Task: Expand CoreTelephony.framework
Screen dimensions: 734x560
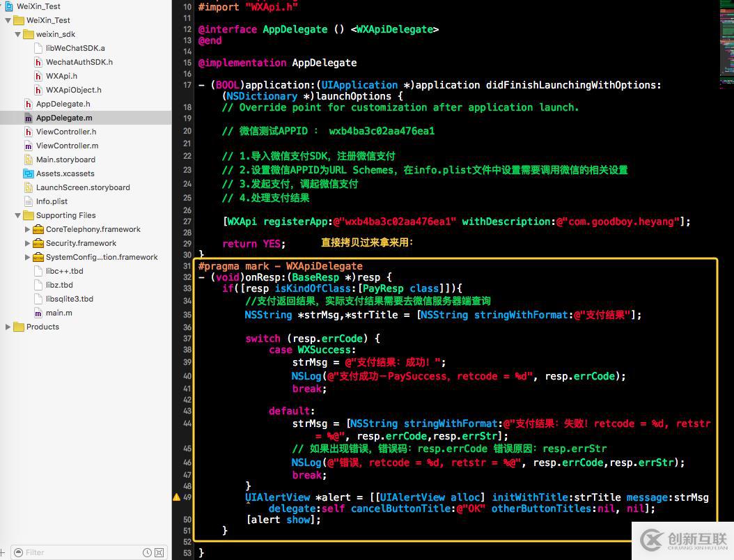Action: click(x=27, y=229)
